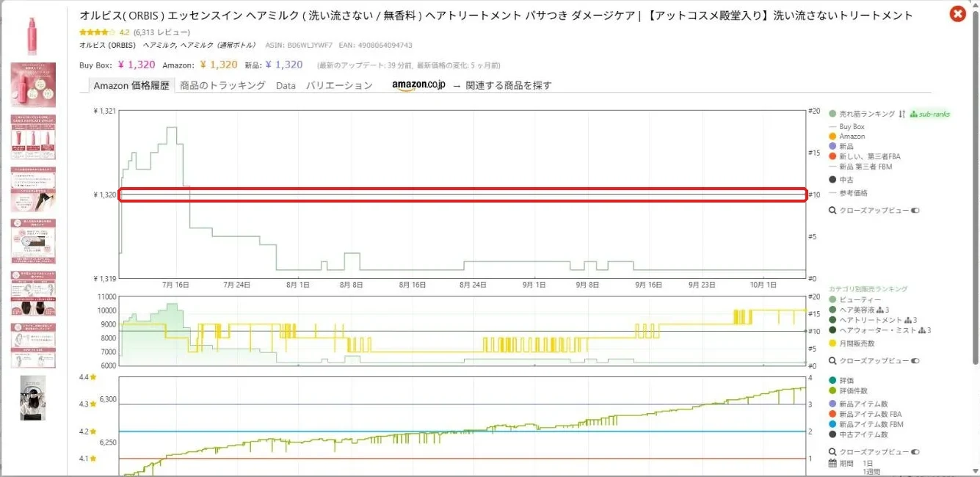Click the カテゴリ別販売ランキング heading
This screenshot has height=477, width=980.
(868, 289)
